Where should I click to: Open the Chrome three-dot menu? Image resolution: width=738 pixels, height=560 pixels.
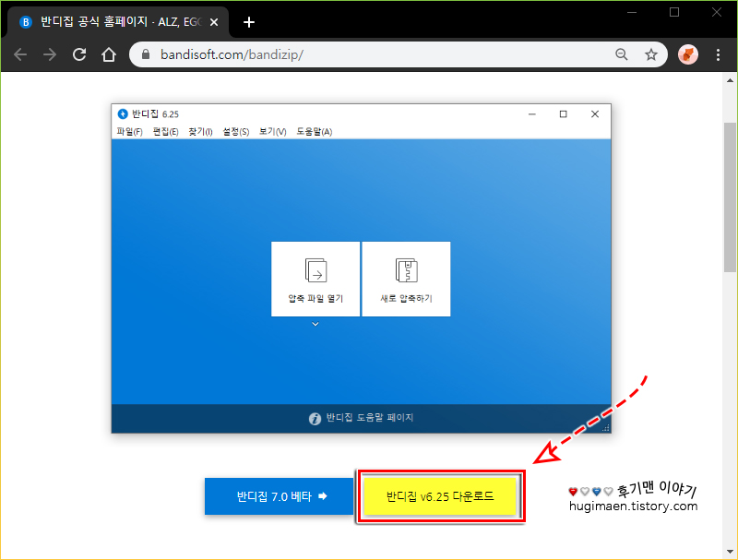[718, 54]
